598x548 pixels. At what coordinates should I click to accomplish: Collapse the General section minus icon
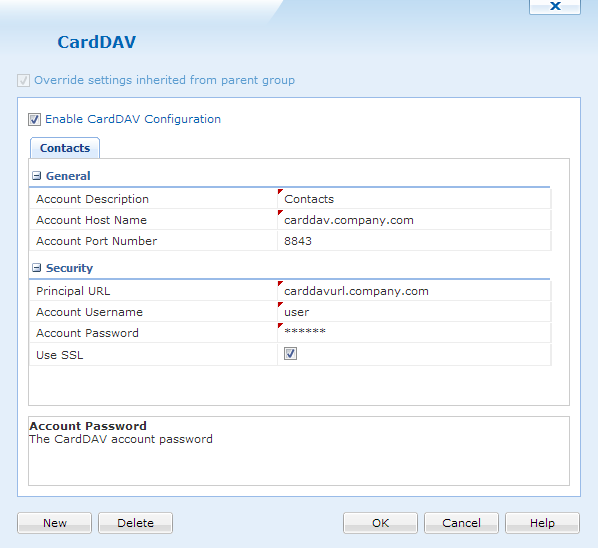37,176
